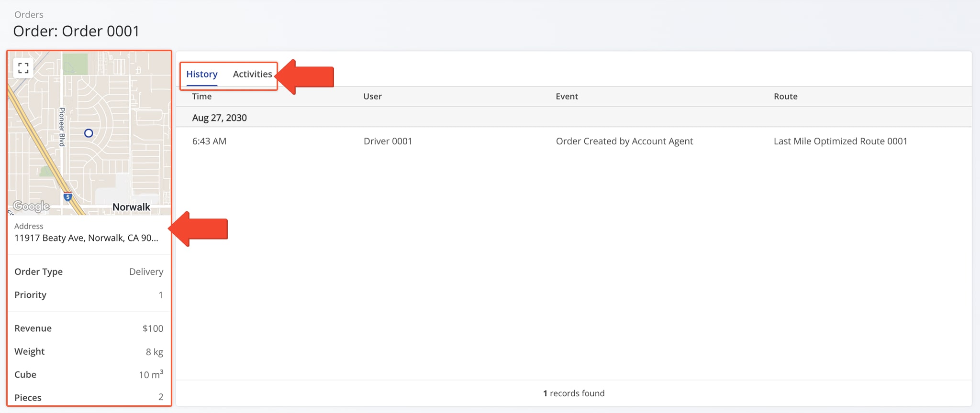Click Order Created by Account Agent event
The image size is (980, 413).
click(x=624, y=141)
